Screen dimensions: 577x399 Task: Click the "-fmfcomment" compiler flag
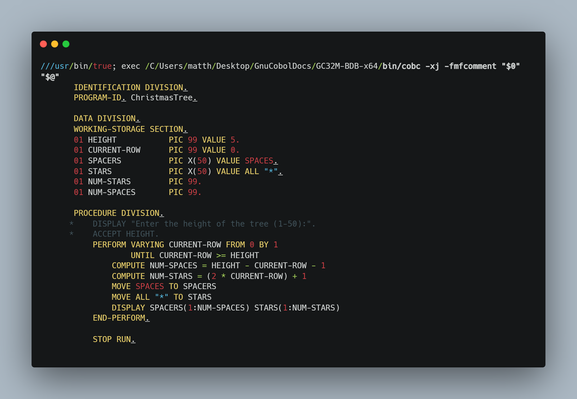[470, 66]
